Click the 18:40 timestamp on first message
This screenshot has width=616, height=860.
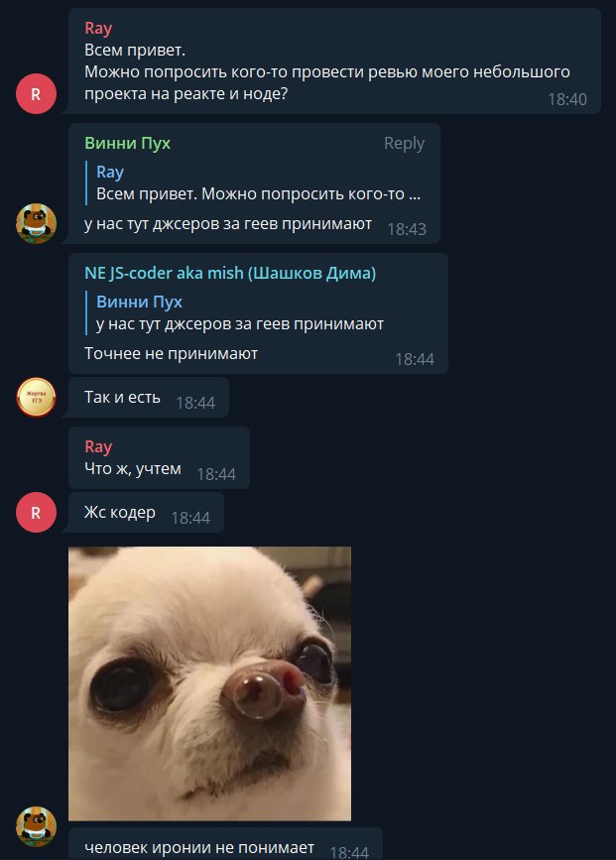coord(567,99)
